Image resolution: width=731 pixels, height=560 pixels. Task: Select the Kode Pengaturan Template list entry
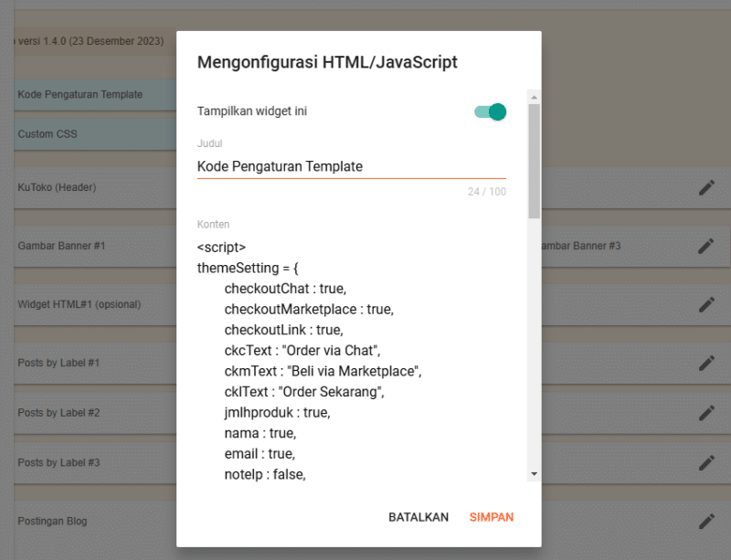[82, 94]
